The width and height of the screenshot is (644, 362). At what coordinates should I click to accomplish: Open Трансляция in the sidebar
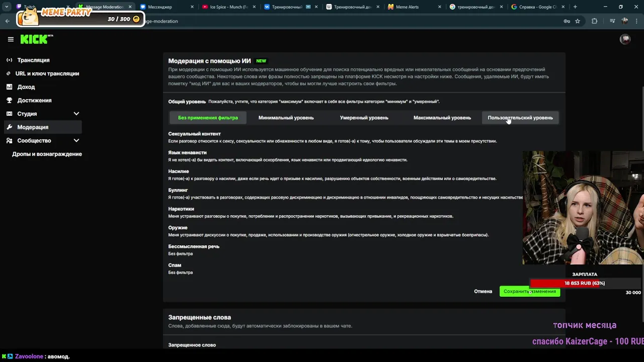point(33,60)
